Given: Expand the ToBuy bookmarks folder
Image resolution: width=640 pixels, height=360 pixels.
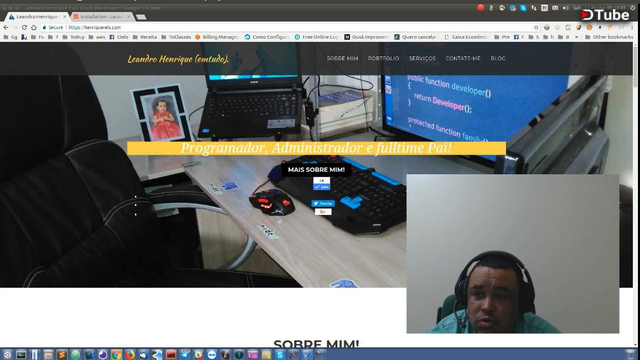Looking at the screenshot, I should tap(73, 37).
